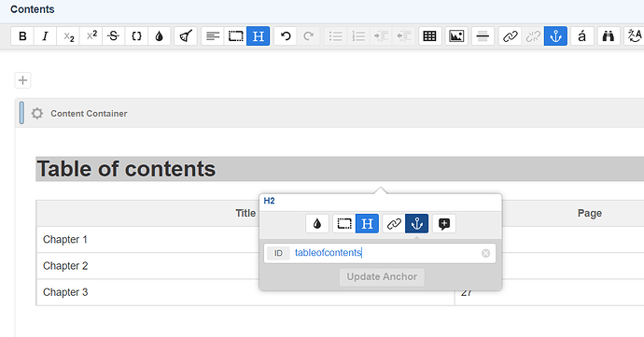
Task: Remove link with unlink icon
Action: tap(533, 36)
